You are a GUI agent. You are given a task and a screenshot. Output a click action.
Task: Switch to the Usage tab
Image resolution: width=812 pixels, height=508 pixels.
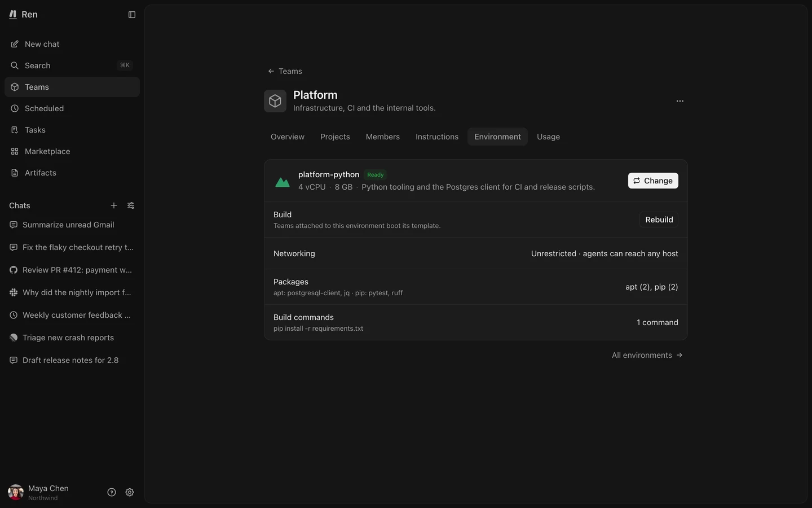548,137
